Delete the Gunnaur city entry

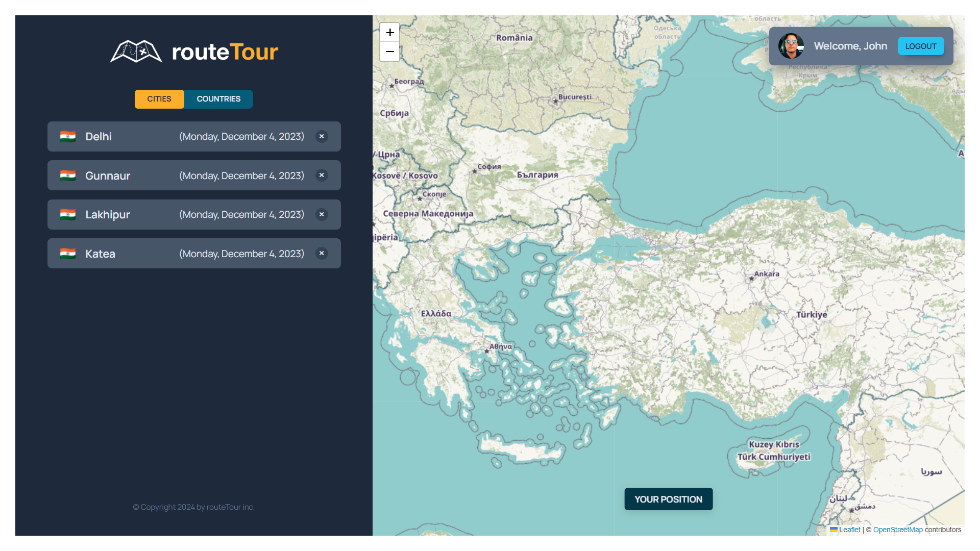322,176
